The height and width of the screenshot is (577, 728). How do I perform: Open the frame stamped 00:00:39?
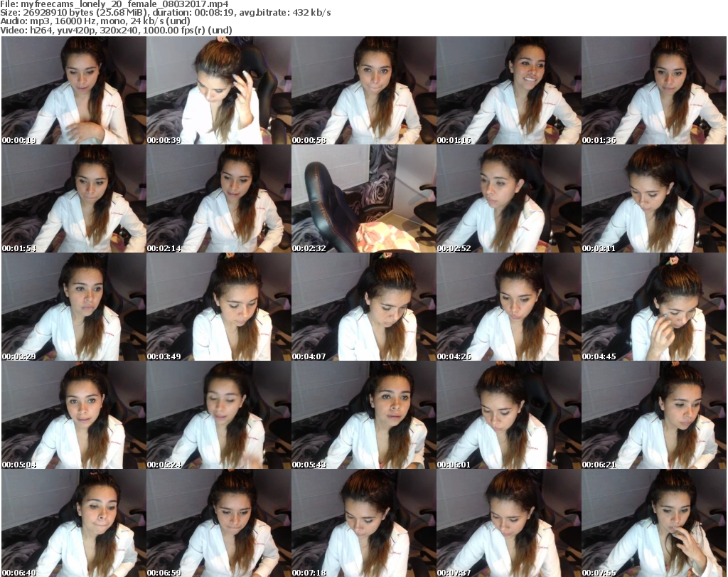pos(219,90)
